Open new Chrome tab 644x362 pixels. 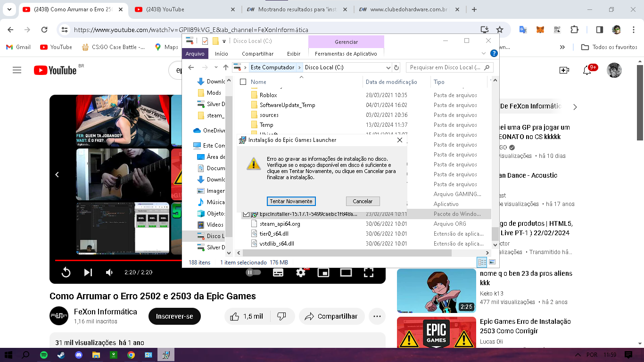tap(474, 9)
